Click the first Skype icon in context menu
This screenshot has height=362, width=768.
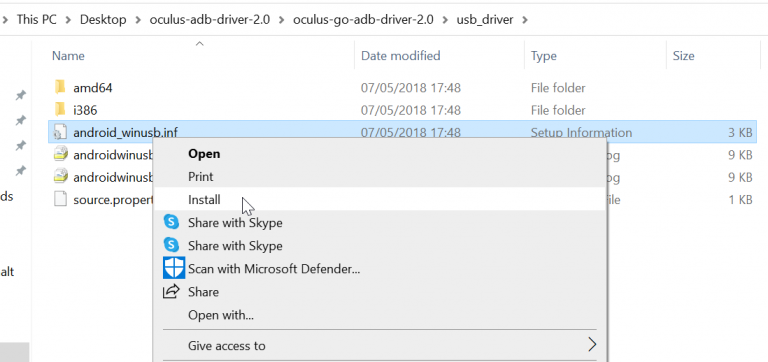(x=171, y=222)
